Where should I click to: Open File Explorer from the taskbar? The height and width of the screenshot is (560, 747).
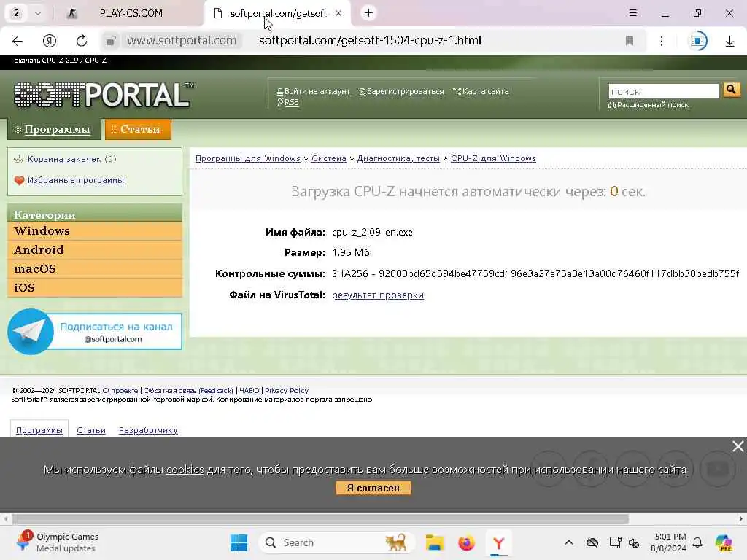pyautogui.click(x=435, y=542)
